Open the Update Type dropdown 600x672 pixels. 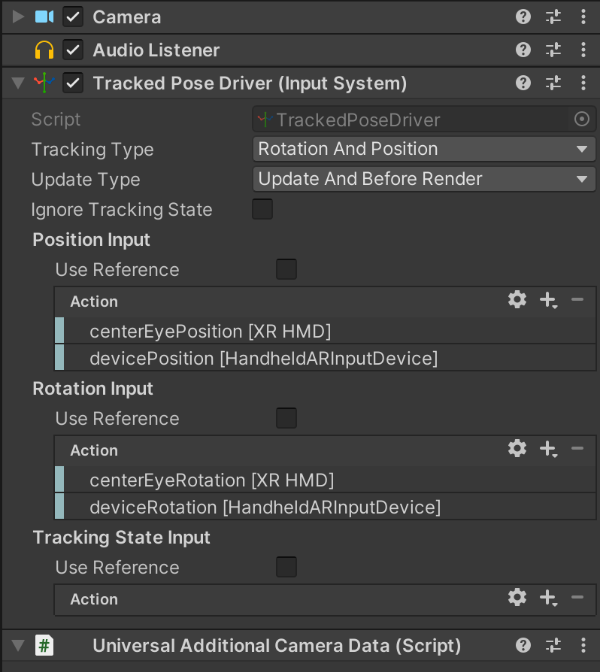point(424,179)
